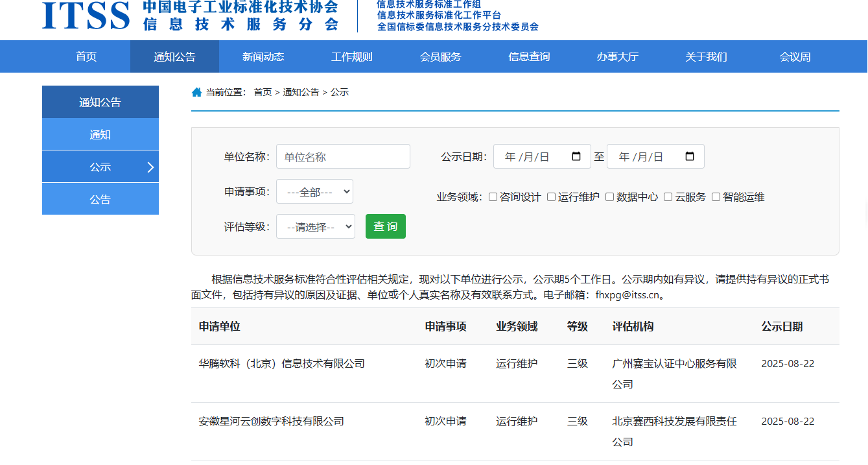This screenshot has height=465, width=868.
Task: Click 通知公告 sidebar header
Action: (100, 102)
